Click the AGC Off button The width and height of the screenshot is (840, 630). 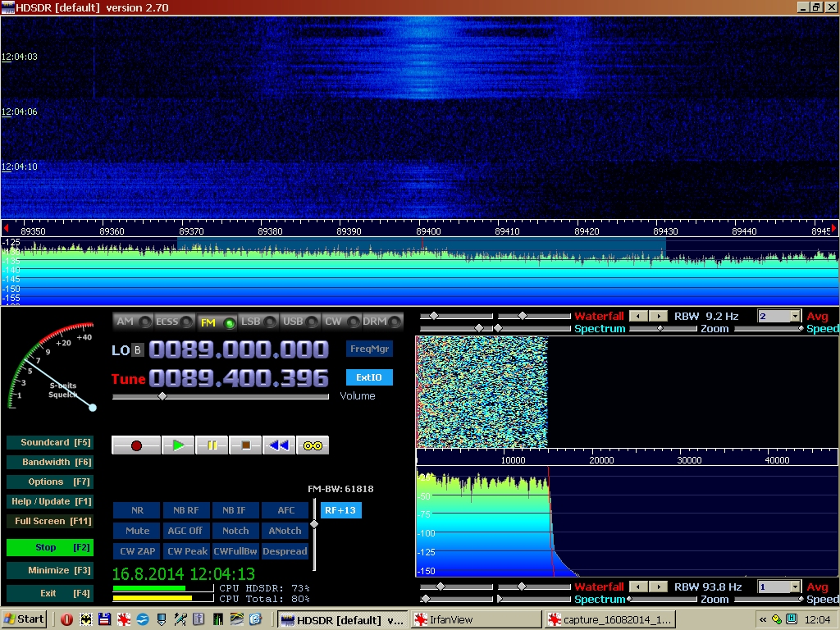tap(186, 531)
